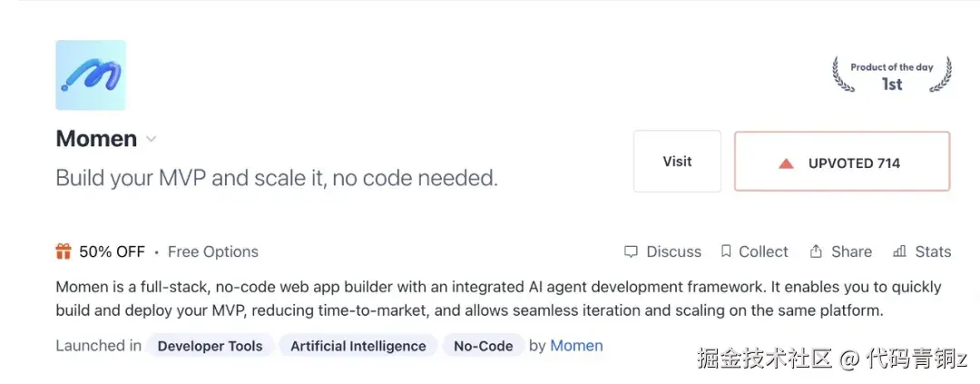Click the Share upload icon
Viewport: 980px width, 384px height.
click(816, 251)
